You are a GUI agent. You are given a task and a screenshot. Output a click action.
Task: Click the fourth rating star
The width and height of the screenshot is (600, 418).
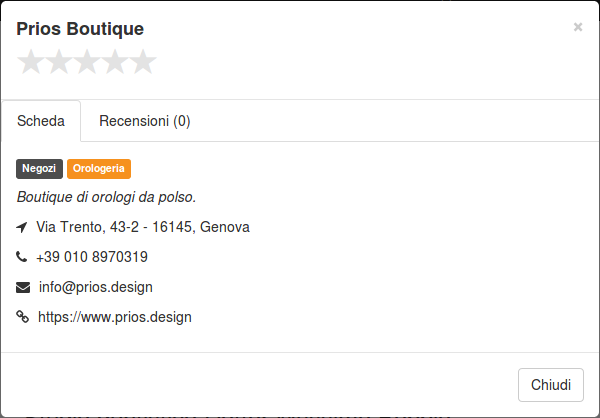115,61
